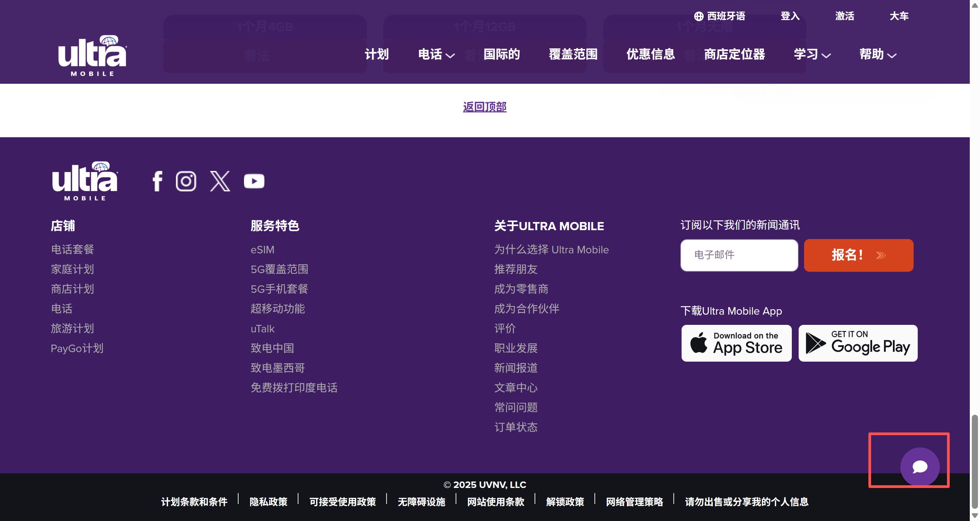This screenshot has height=521, width=980.
Task: Open the 免费拨打印度电话 footer link
Action: click(294, 388)
